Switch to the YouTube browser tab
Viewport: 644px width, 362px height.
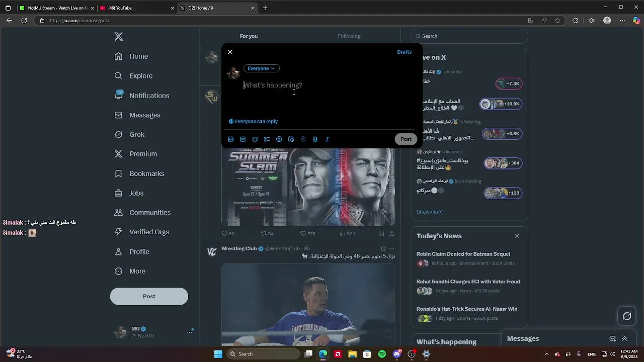point(136,8)
